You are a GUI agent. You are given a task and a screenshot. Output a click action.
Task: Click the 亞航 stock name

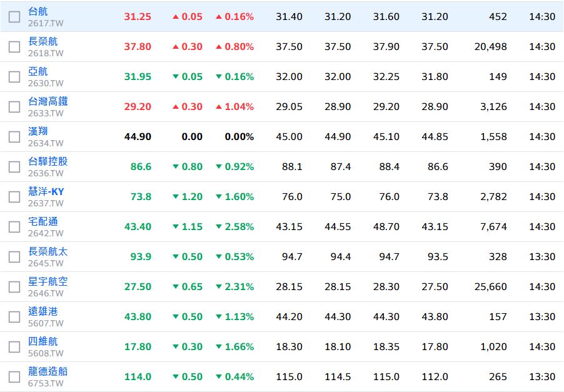click(38, 71)
